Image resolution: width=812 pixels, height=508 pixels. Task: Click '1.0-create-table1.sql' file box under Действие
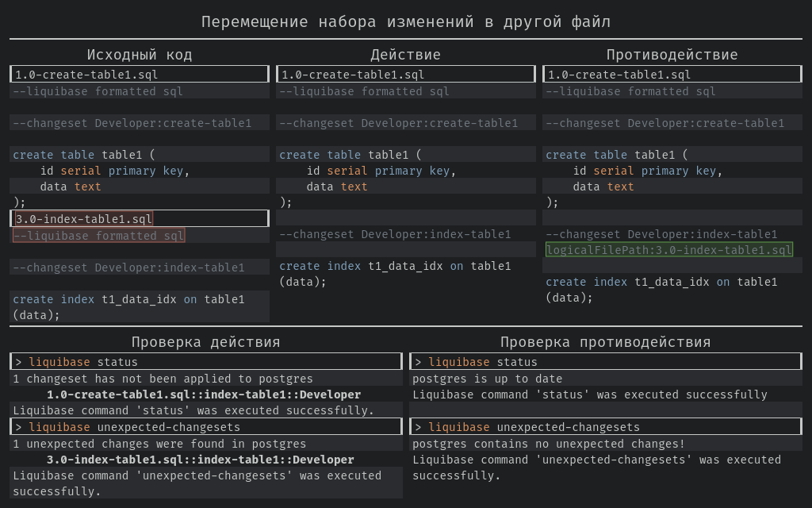pos(405,74)
